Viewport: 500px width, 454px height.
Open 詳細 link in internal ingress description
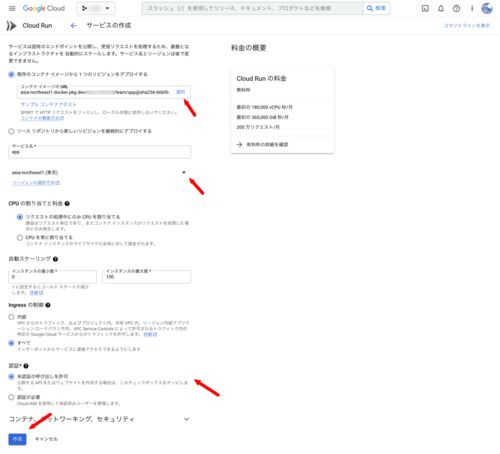(x=150, y=334)
